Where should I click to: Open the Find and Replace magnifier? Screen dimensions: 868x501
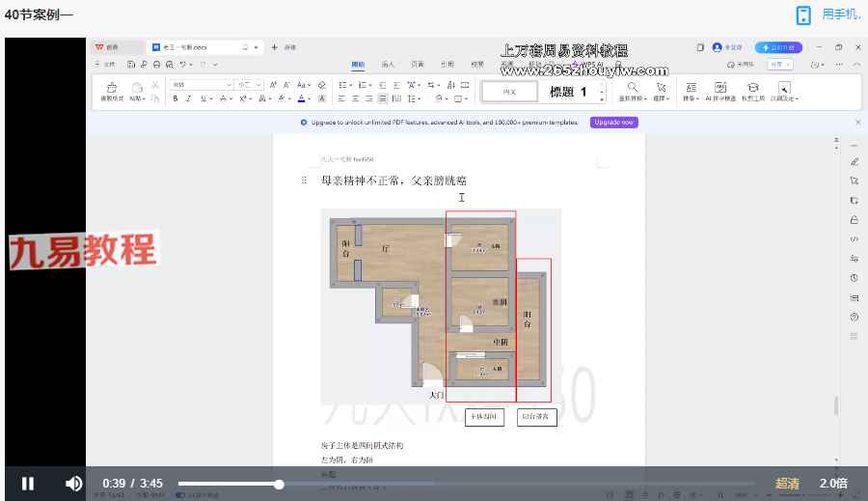633,87
